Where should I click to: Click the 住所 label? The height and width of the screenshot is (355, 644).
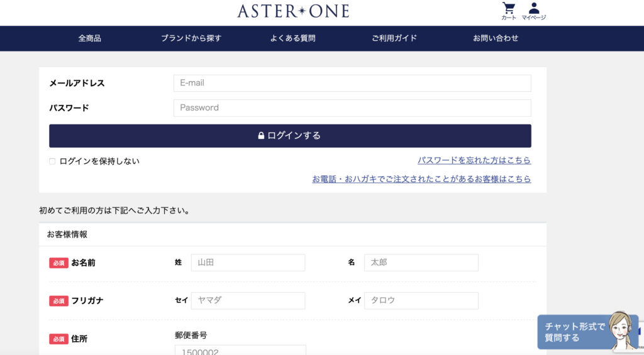coord(79,339)
